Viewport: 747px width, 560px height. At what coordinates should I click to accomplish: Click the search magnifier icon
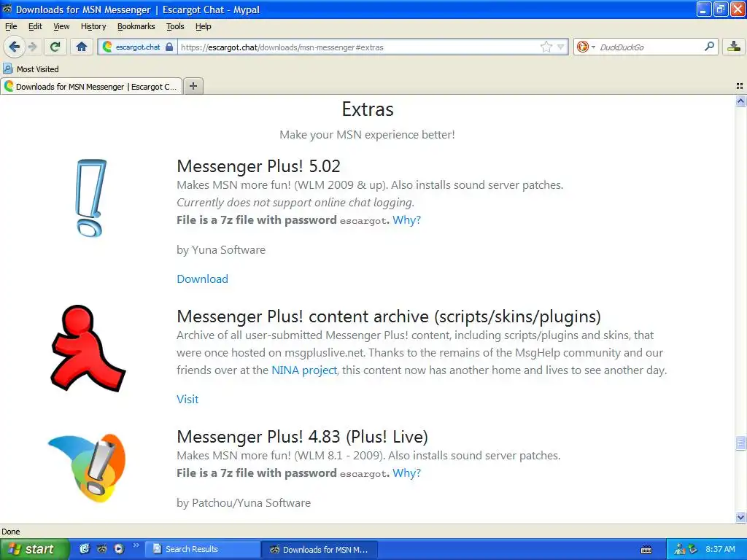(x=709, y=47)
